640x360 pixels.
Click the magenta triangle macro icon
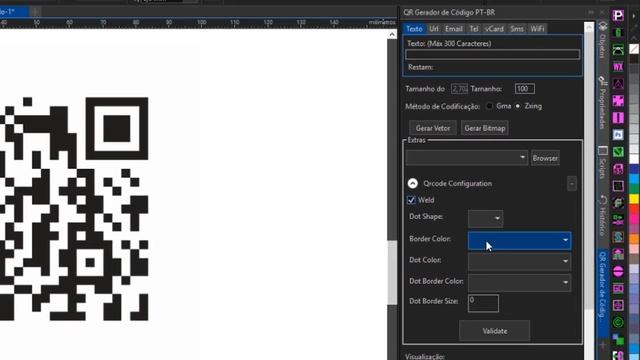(x=618, y=84)
